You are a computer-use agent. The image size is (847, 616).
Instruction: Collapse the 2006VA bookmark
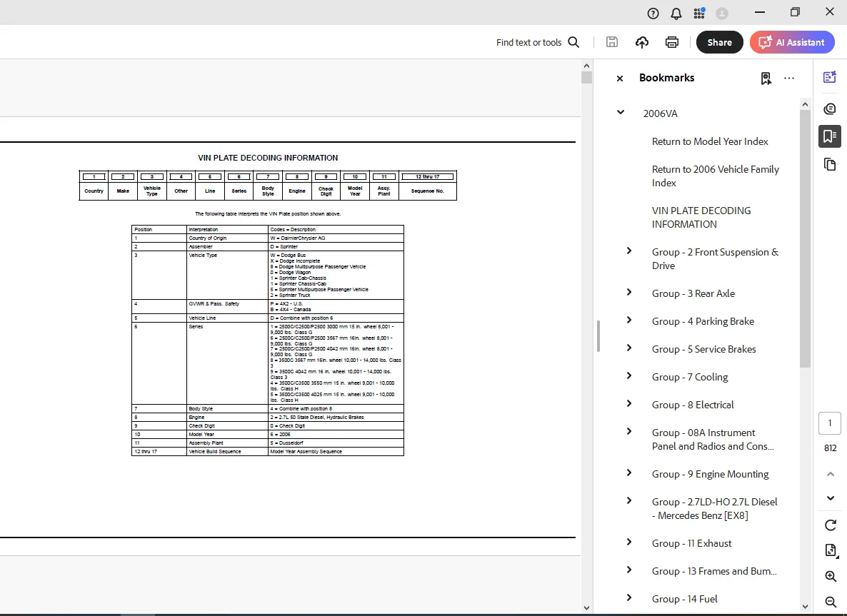621,112
